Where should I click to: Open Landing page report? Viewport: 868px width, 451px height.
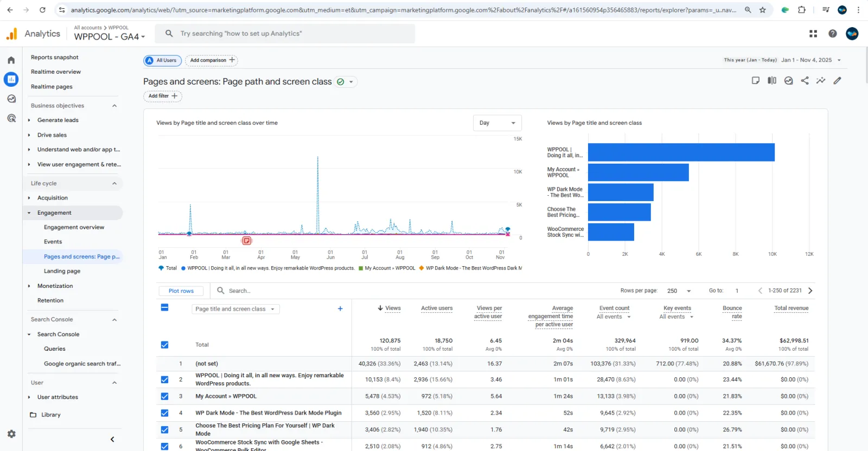(x=62, y=271)
